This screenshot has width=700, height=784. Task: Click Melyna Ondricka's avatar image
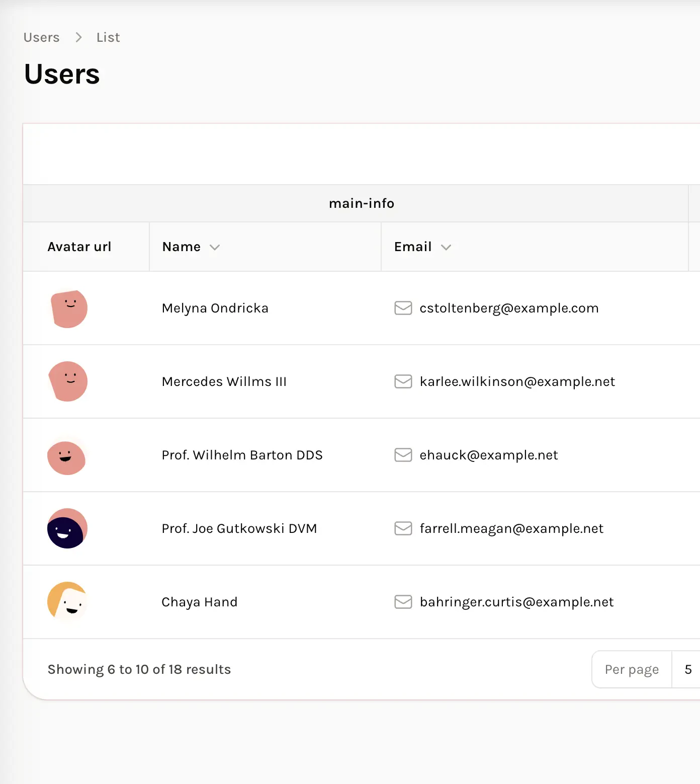pyautogui.click(x=68, y=308)
